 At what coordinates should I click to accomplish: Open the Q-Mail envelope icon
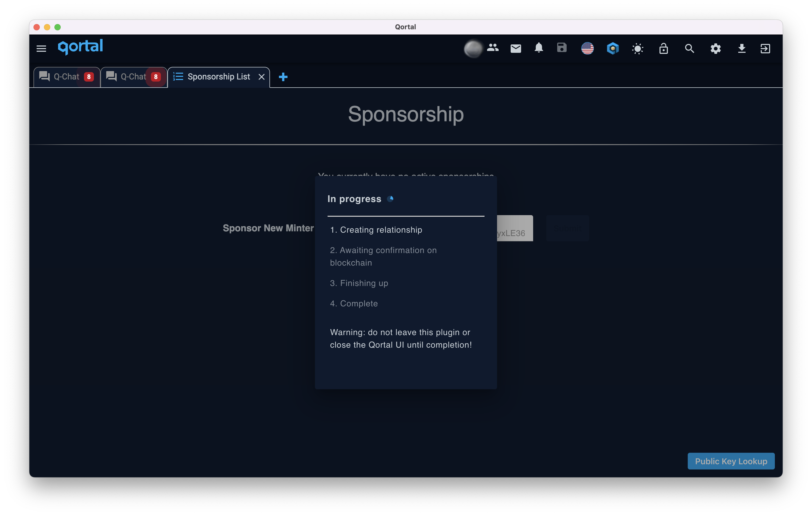click(516, 49)
